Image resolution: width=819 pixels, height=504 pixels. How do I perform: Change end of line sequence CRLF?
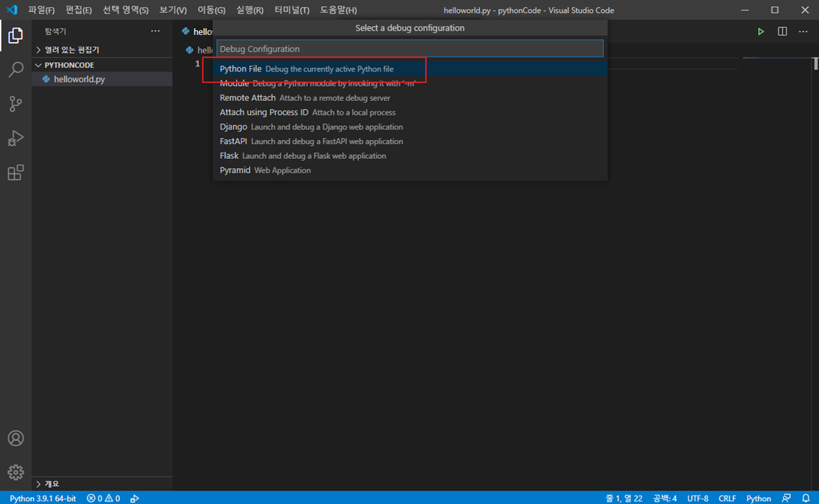tap(727, 498)
